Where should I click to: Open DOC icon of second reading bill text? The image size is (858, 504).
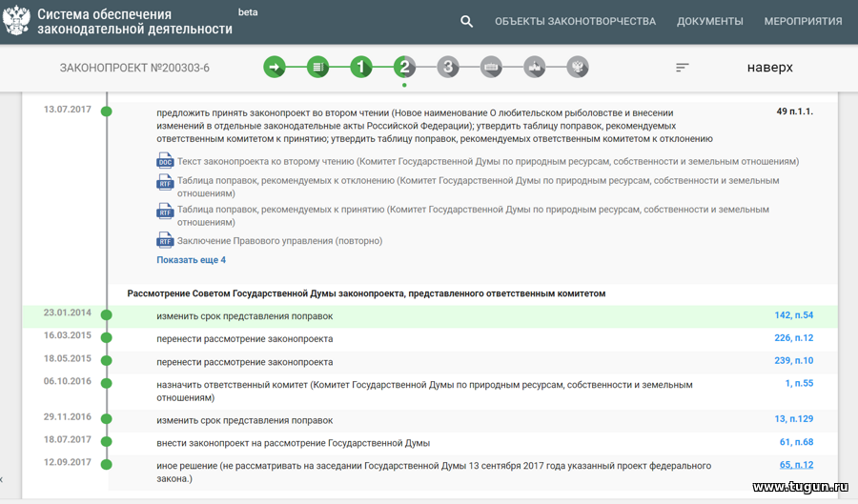tap(165, 161)
